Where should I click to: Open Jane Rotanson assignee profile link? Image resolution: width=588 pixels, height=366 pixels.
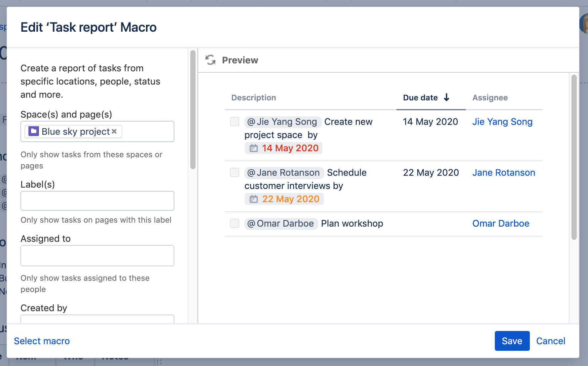pyautogui.click(x=504, y=173)
